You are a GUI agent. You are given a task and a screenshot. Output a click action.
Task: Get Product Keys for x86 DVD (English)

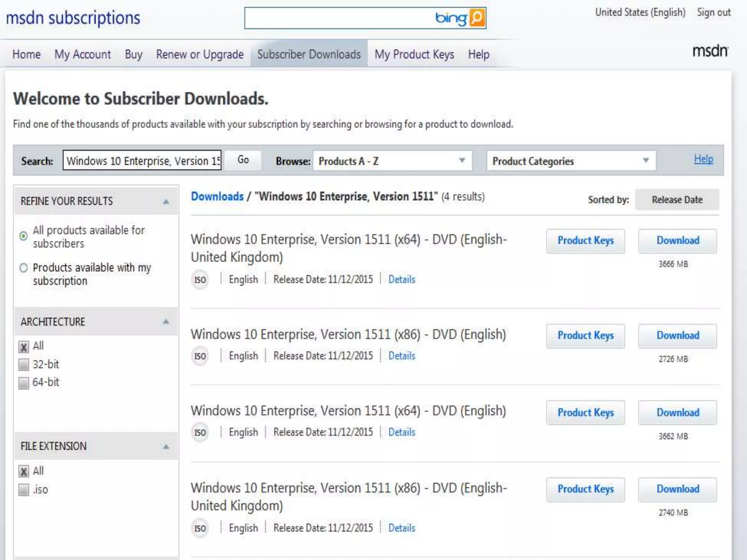[x=585, y=336]
